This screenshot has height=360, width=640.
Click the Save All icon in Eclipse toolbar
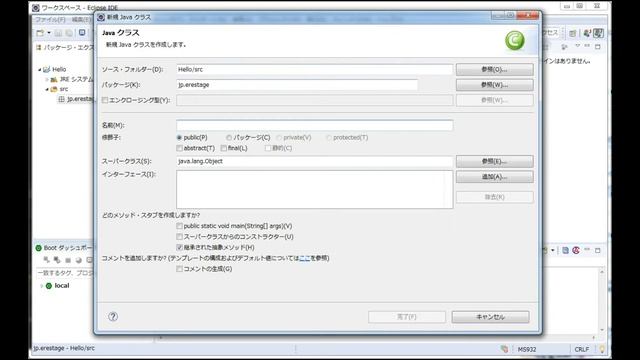click(x=69, y=33)
